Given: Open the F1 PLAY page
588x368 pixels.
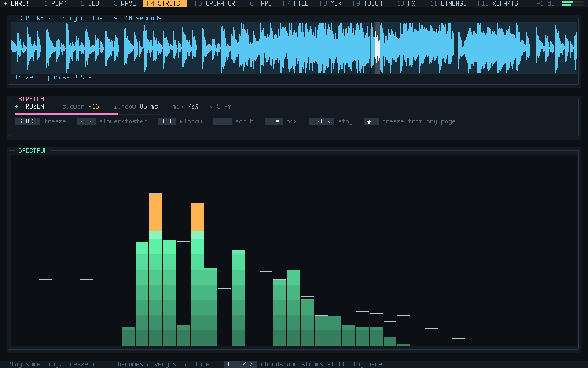Looking at the screenshot, I should tap(53, 3).
